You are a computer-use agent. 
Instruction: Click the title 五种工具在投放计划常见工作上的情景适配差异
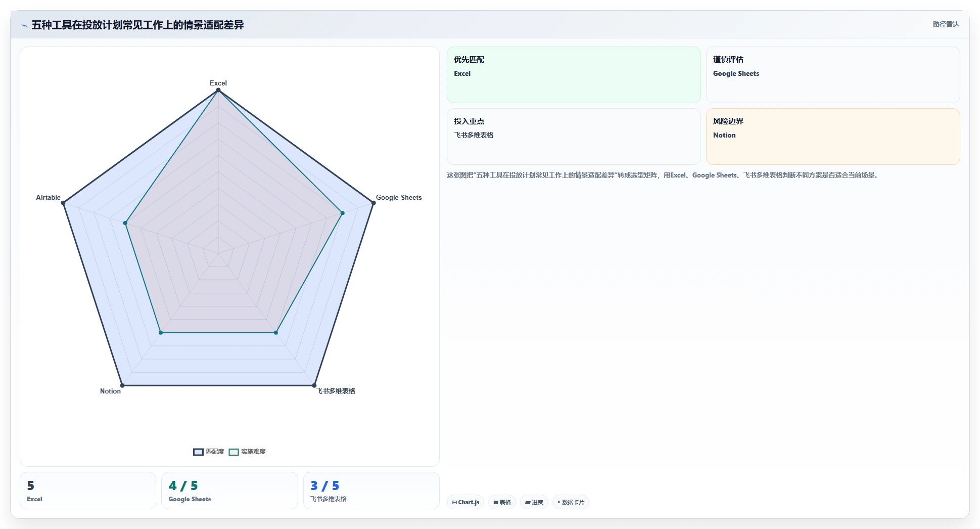137,25
